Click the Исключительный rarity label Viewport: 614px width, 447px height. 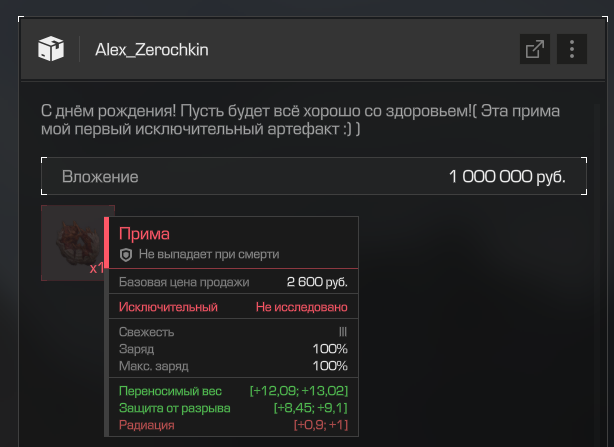pos(168,307)
